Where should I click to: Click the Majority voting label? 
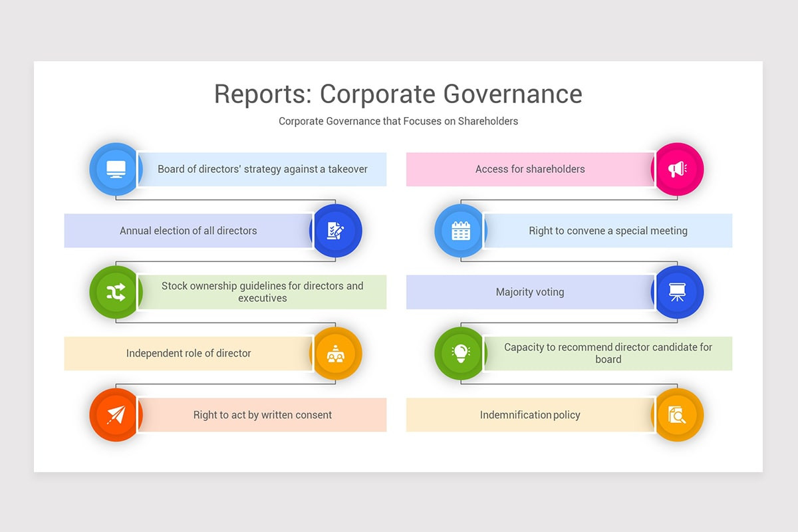[x=530, y=292]
